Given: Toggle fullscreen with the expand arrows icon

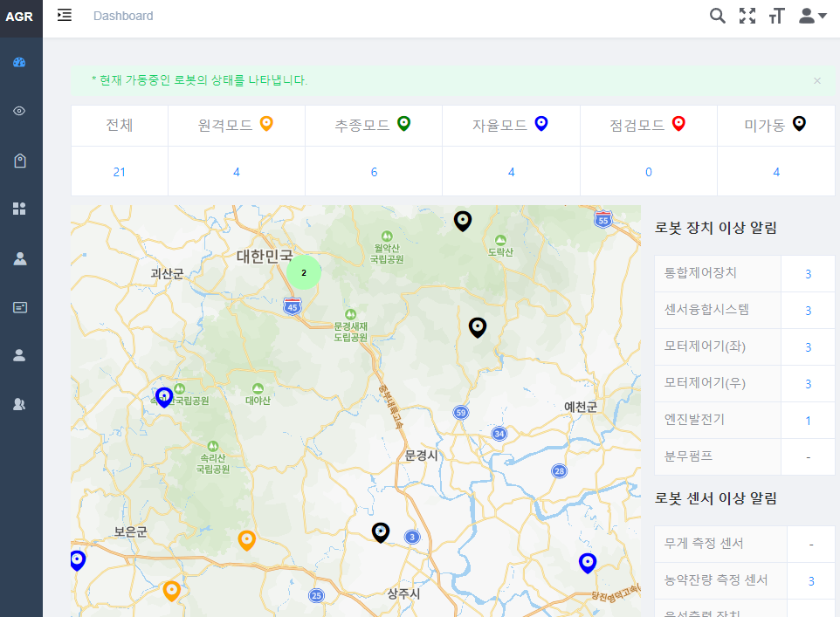Looking at the screenshot, I should (x=747, y=16).
